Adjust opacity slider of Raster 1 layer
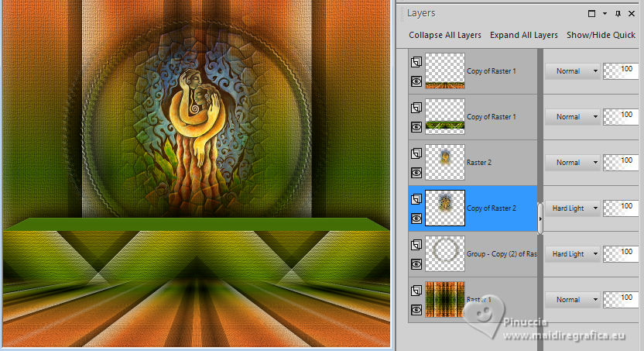Viewport: 644px width, 351px height. pos(621,300)
